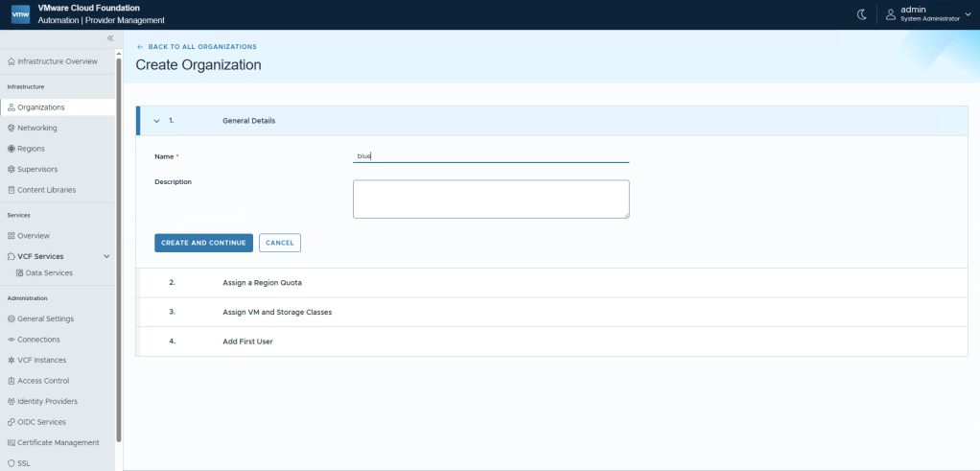Viewport: 980px width, 471px height.
Task: Collapse the sidebar navigation panel
Action: click(x=109, y=38)
